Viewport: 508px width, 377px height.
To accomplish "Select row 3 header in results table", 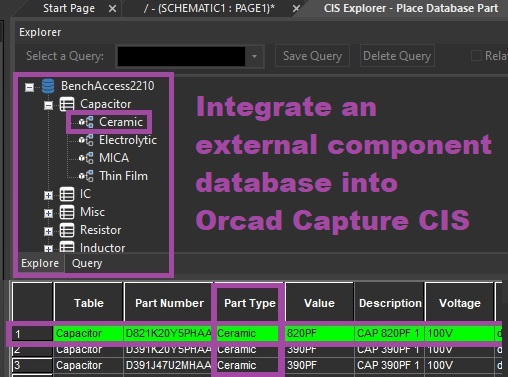I will click(x=32, y=366).
